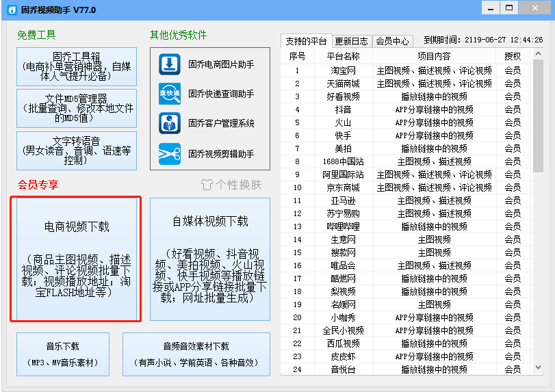Open the customer management system person icon
The height and width of the screenshot is (392, 555).
coord(170,123)
